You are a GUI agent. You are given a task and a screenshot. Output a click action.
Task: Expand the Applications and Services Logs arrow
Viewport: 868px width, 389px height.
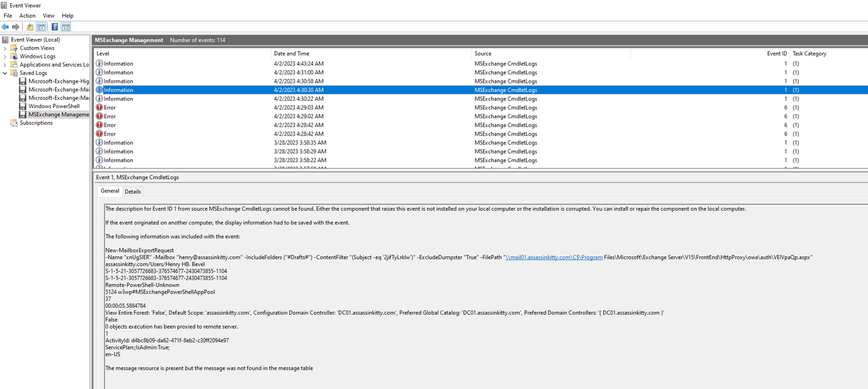(5, 64)
